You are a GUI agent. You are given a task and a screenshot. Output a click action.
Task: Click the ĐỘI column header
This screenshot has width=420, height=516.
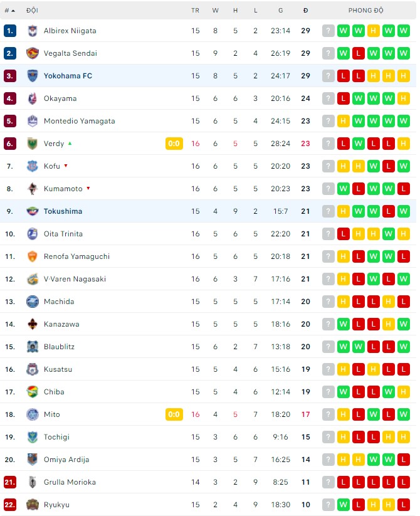pos(31,10)
